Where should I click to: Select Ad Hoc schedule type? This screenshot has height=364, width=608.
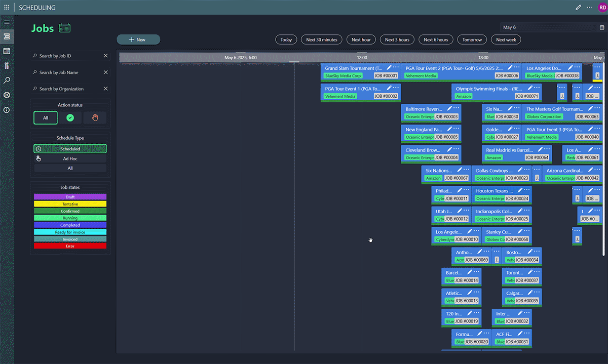click(x=70, y=158)
